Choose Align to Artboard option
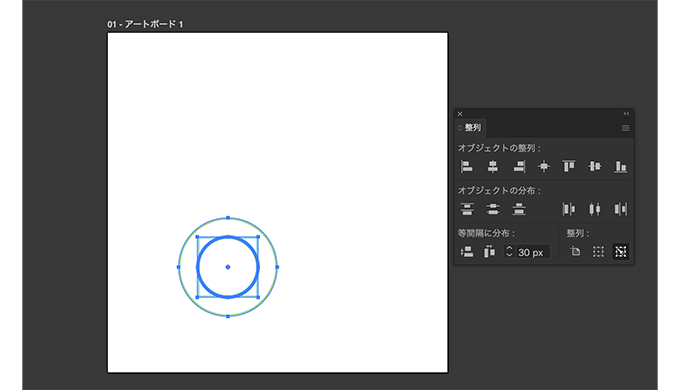 click(x=575, y=252)
